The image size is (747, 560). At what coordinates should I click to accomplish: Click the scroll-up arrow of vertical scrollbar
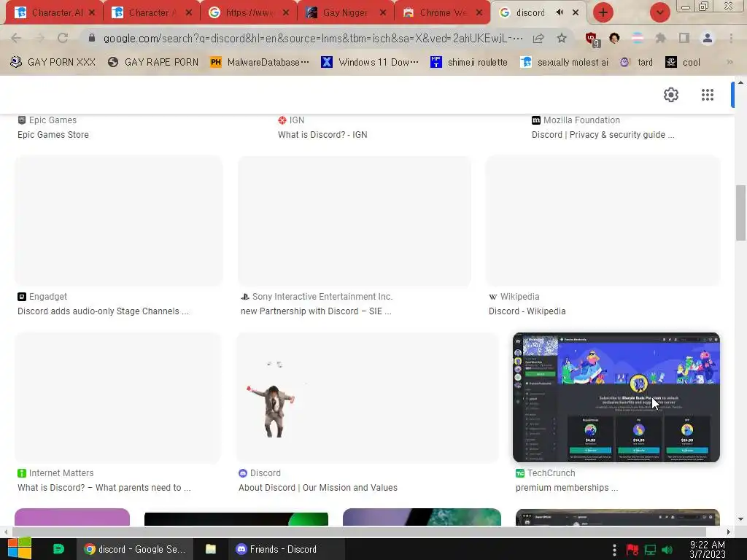[740, 82]
